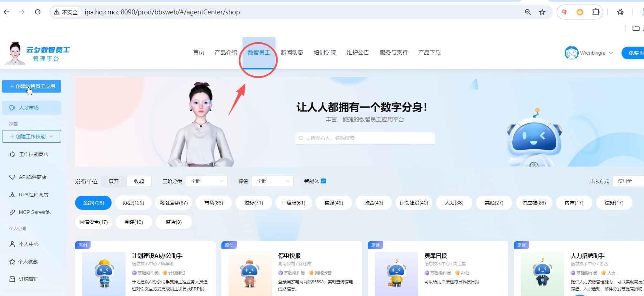Go back to the previous browser page
Screen dimensions: 644x296
pyautogui.click(x=6, y=12)
